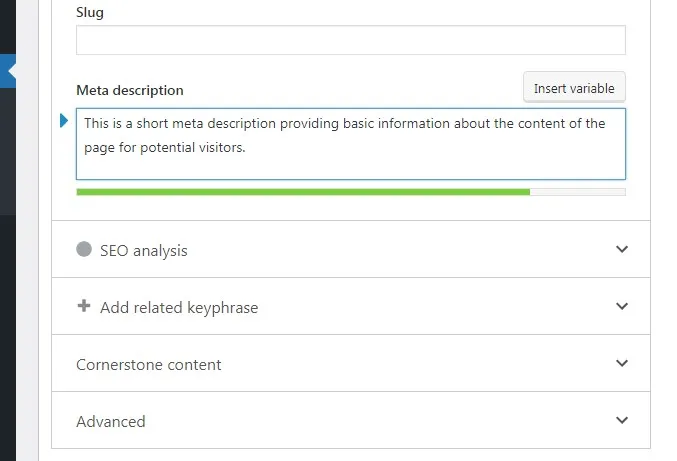Open the SEO analysis section title
Viewport: 677px width, 461px height.
(x=144, y=251)
